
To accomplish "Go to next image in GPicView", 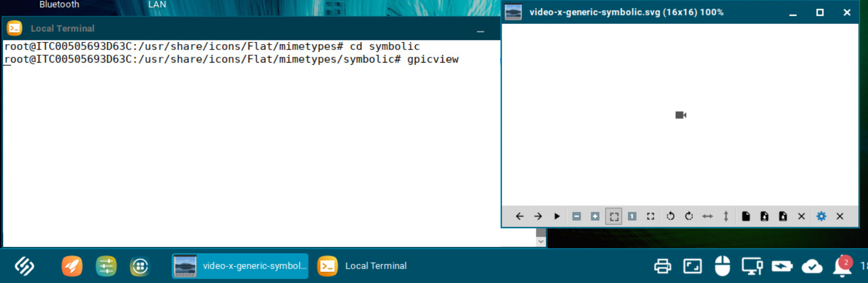I will pyautogui.click(x=538, y=216).
